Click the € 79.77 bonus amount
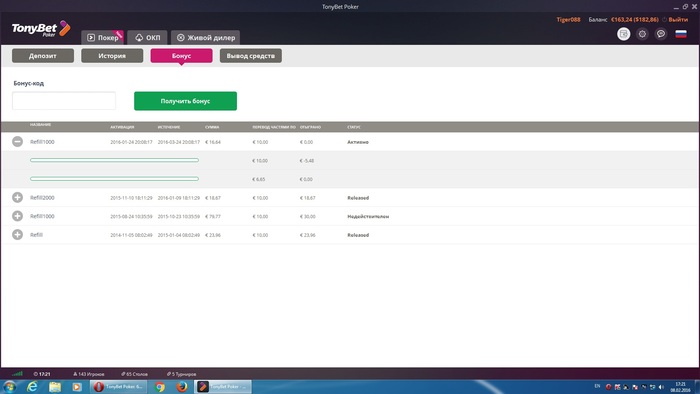The width and height of the screenshot is (700, 394). [x=213, y=216]
